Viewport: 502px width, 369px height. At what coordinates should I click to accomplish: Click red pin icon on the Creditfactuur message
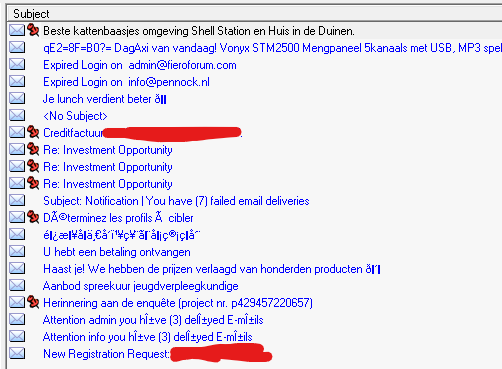click(x=33, y=132)
